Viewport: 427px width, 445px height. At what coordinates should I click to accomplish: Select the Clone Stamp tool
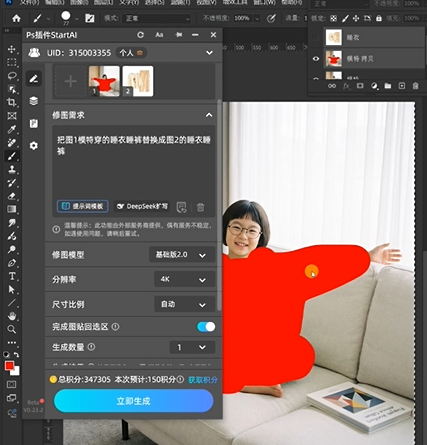click(x=12, y=169)
